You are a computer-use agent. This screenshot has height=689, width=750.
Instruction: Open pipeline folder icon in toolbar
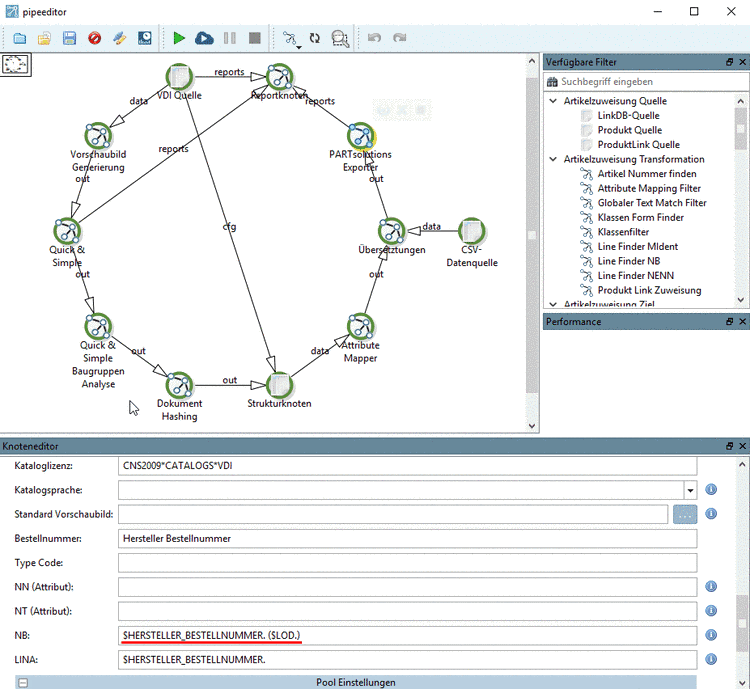pos(20,38)
